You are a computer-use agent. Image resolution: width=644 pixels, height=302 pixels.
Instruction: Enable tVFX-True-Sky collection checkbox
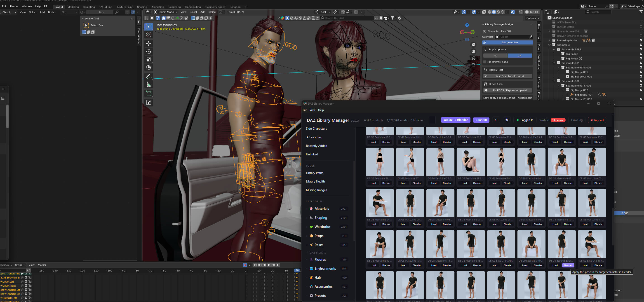(641, 22)
